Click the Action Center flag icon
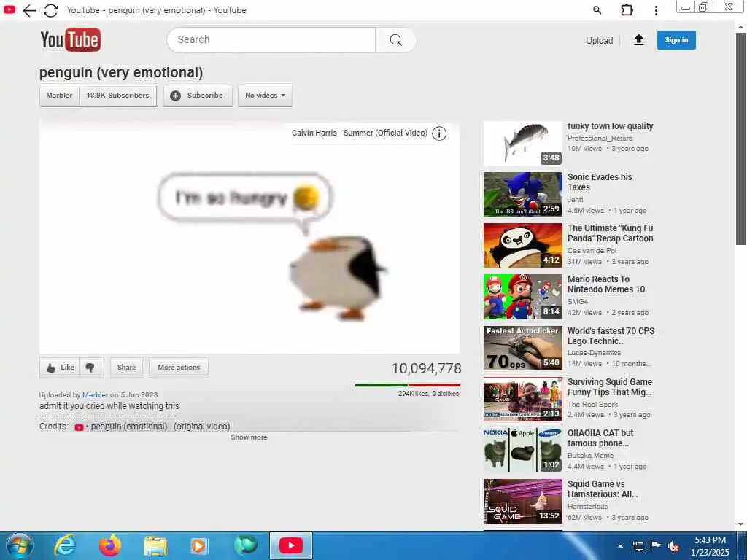The image size is (747, 560). pyautogui.click(x=656, y=546)
